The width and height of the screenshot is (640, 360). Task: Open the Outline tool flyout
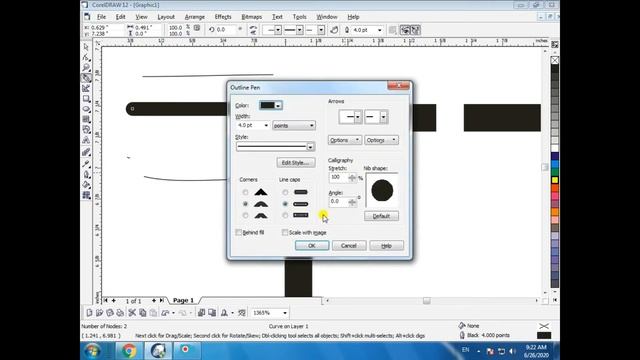pyautogui.click(x=86, y=174)
